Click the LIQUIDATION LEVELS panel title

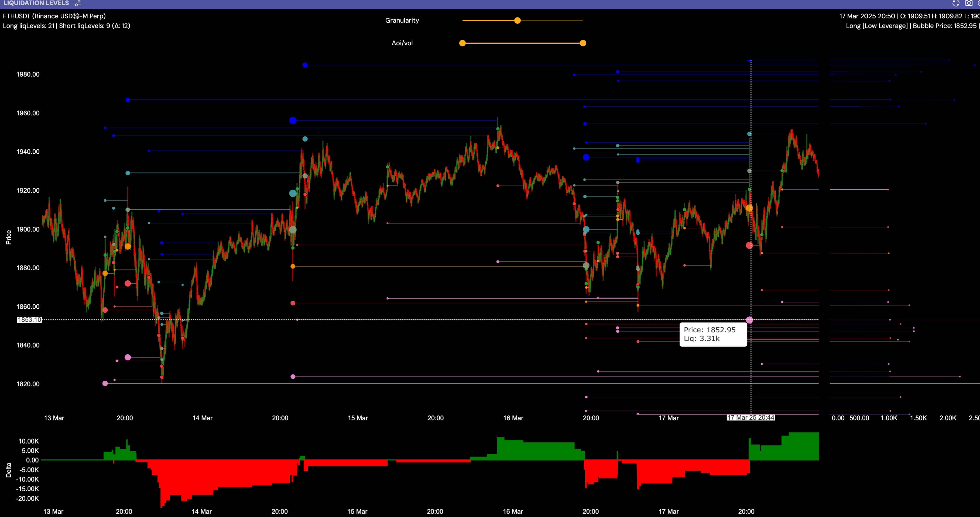pyautogui.click(x=36, y=4)
